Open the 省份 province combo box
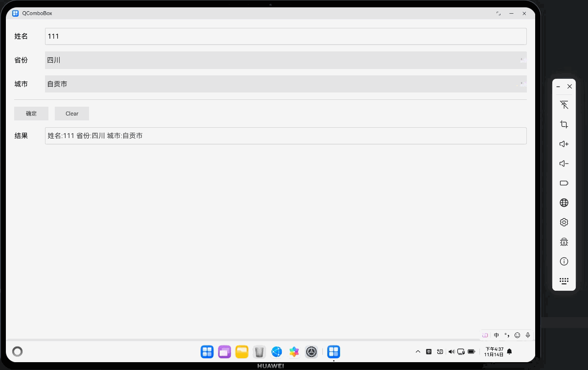 (286, 60)
